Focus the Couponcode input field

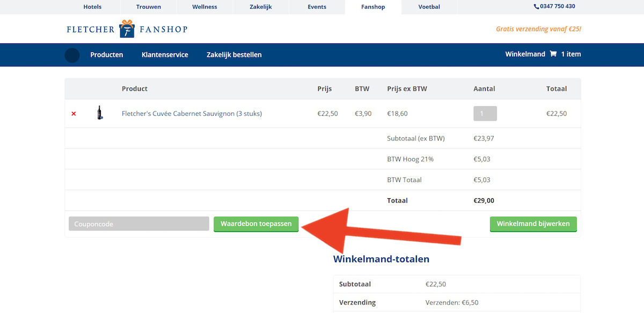pos(139,224)
